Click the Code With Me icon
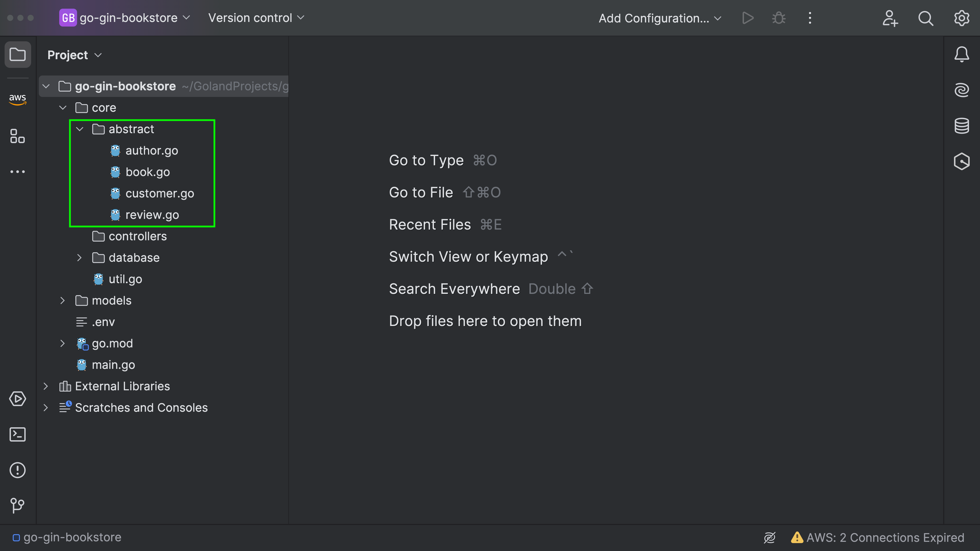 (x=890, y=18)
